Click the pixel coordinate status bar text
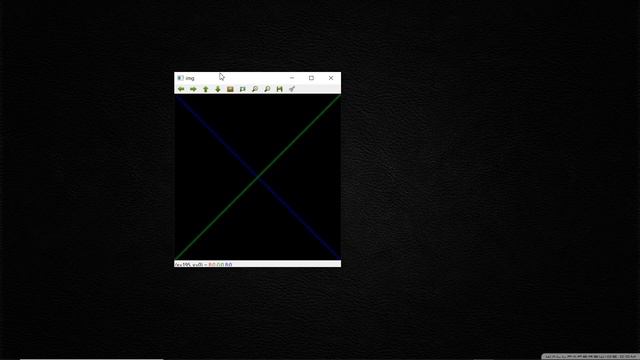 tap(203, 264)
